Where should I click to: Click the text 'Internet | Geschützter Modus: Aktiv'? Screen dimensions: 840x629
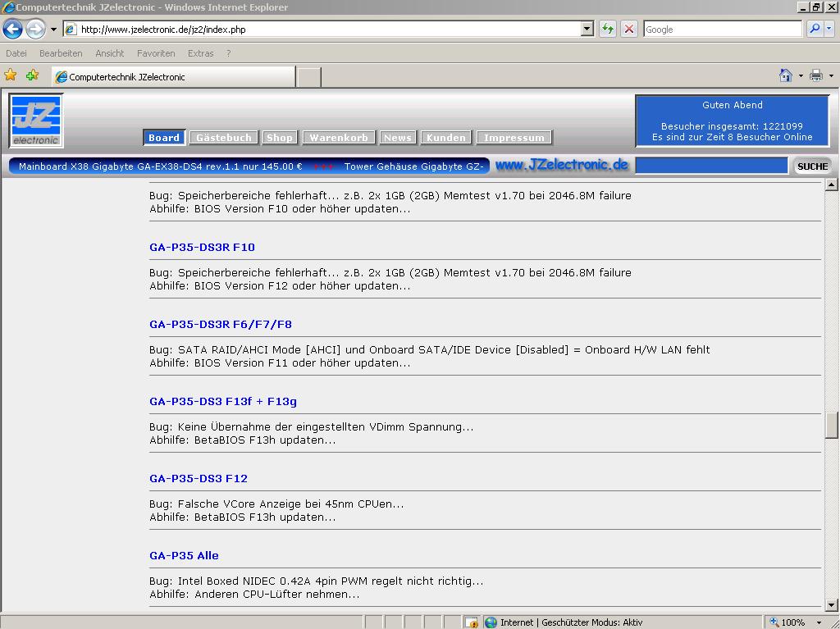pos(571,622)
